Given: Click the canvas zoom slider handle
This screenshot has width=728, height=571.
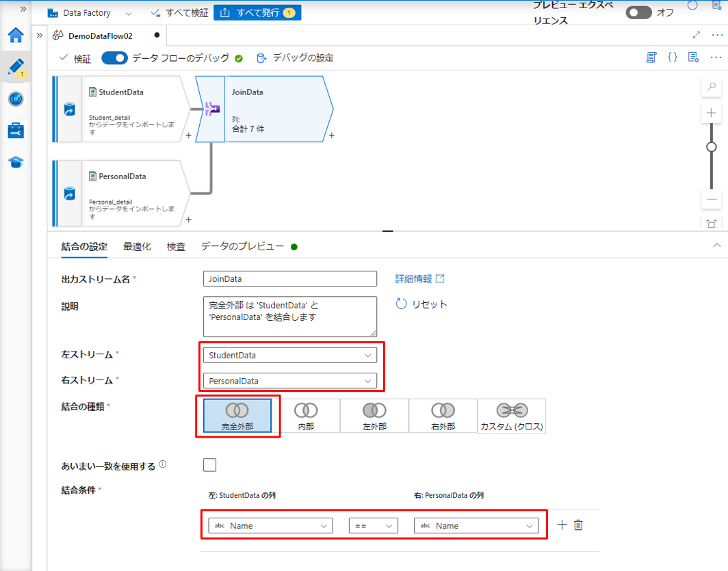Looking at the screenshot, I should tap(711, 147).
